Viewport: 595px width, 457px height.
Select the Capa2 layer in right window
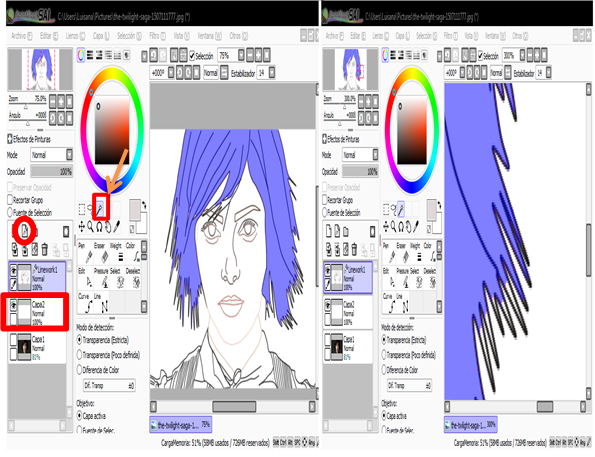[x=348, y=312]
